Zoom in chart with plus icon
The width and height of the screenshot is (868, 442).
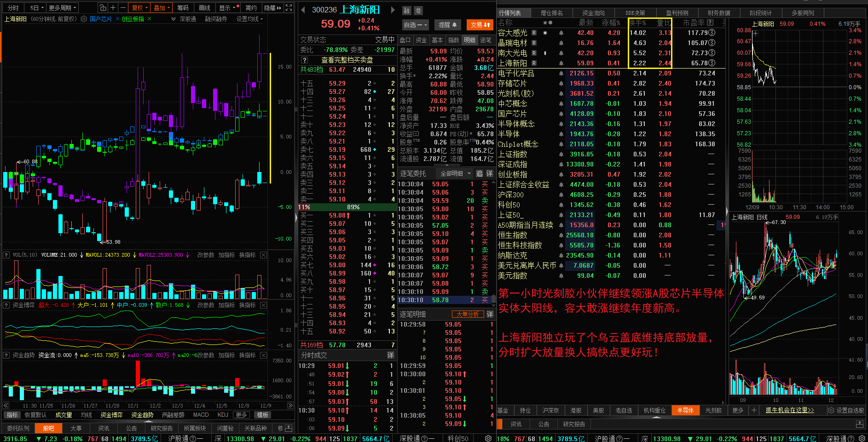click(113, 8)
